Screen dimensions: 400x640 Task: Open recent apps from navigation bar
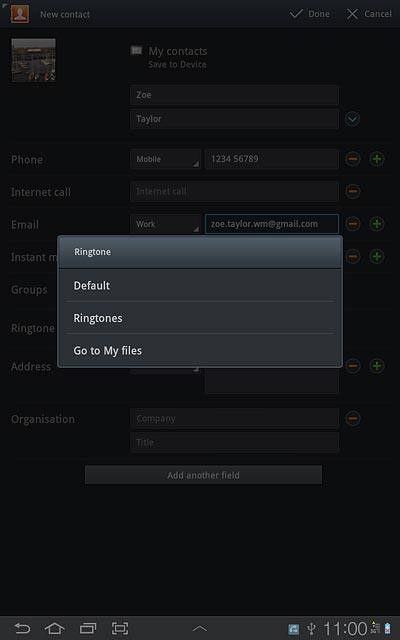coord(88,628)
